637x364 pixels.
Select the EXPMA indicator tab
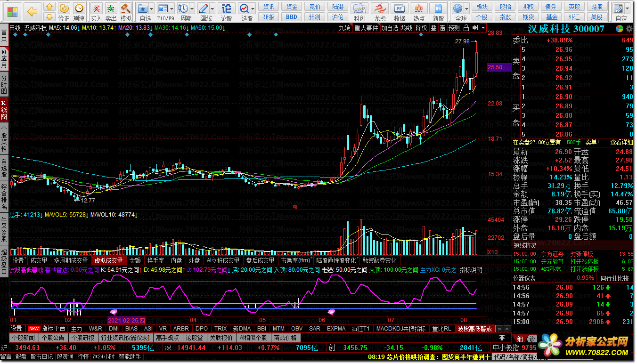pos(336,328)
